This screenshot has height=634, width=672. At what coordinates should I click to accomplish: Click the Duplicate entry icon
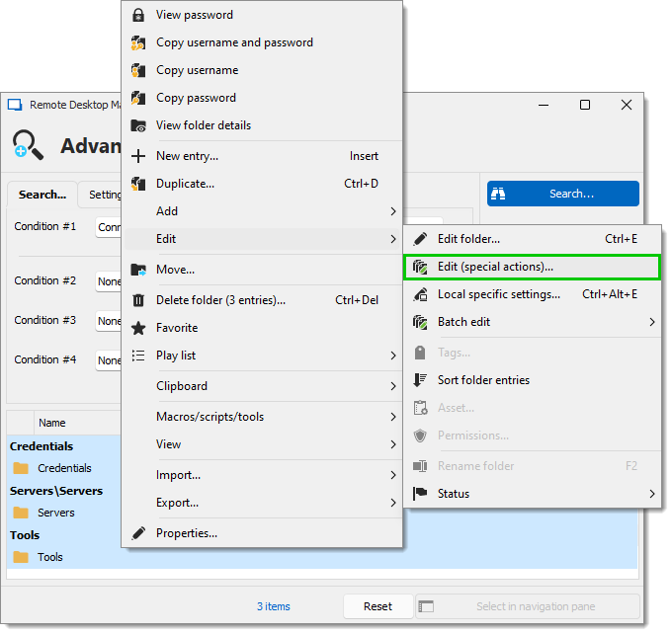138,184
